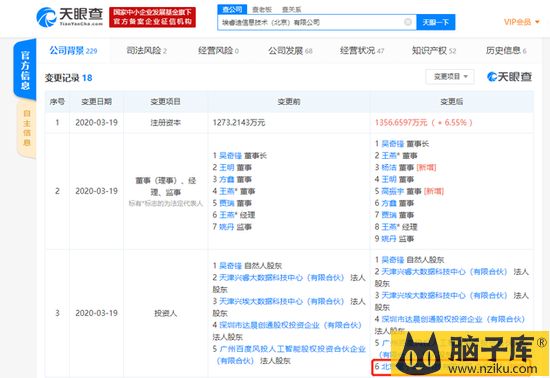This screenshot has width=550, height=378.
Task: Click the 变更前 column header
Action: click(289, 102)
